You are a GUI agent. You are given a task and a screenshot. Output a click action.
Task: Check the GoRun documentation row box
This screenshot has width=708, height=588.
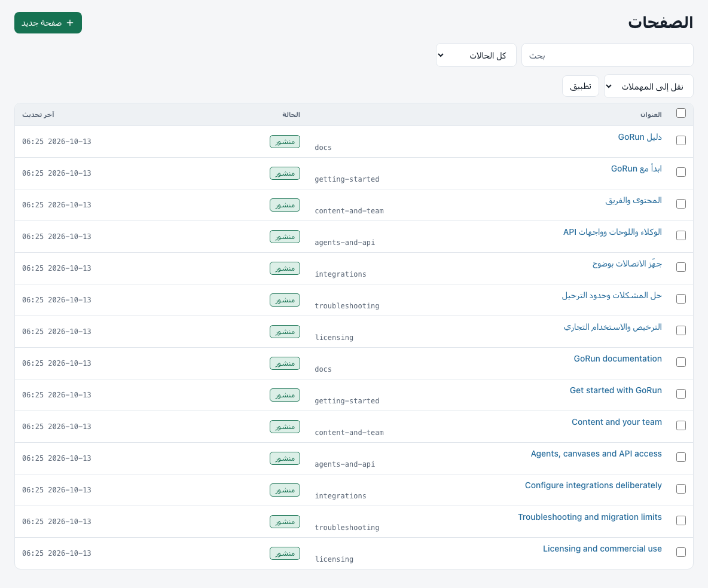tap(681, 362)
